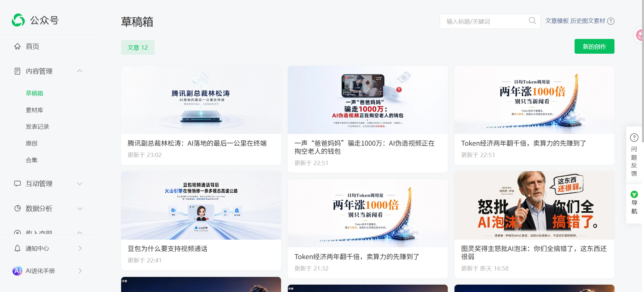The width and height of the screenshot is (644, 292).
Task: Click the 更新于 昨天 16:58 timestamp
Action: (x=485, y=269)
